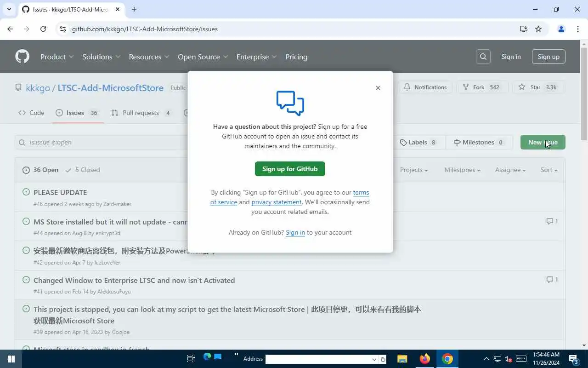Click the install app icon in the address bar
The height and width of the screenshot is (368, 588).
pos(523,29)
